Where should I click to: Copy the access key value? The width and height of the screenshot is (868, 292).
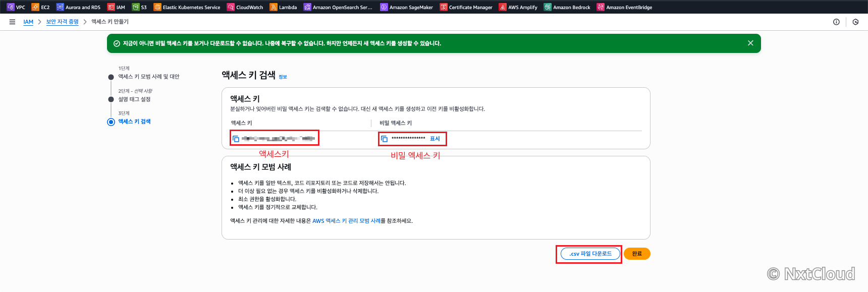(236, 139)
